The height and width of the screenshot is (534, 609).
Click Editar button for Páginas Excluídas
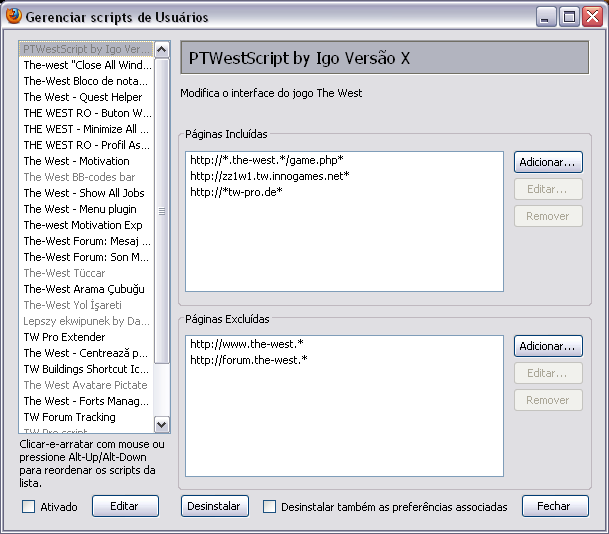(x=548, y=373)
